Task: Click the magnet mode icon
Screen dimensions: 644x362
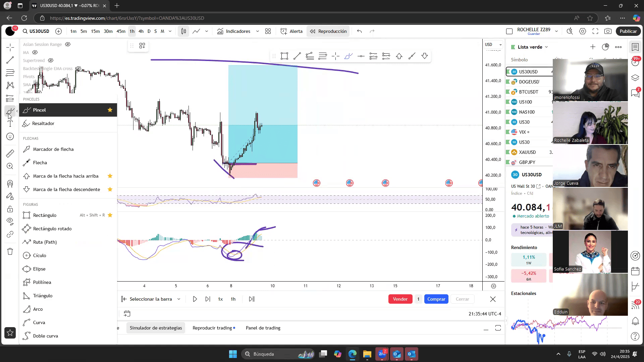Action: coord(10,183)
